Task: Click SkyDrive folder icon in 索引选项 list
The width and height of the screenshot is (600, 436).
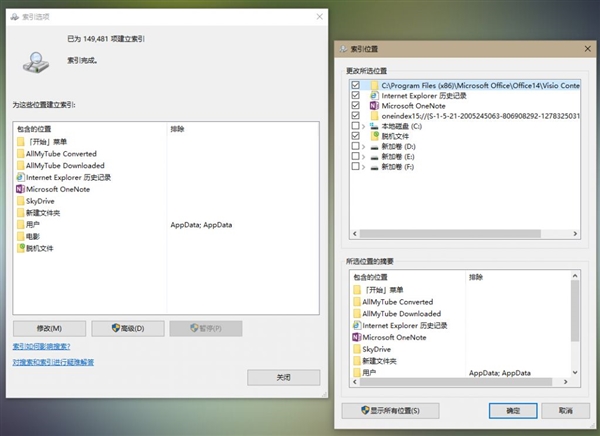Action: (x=21, y=201)
